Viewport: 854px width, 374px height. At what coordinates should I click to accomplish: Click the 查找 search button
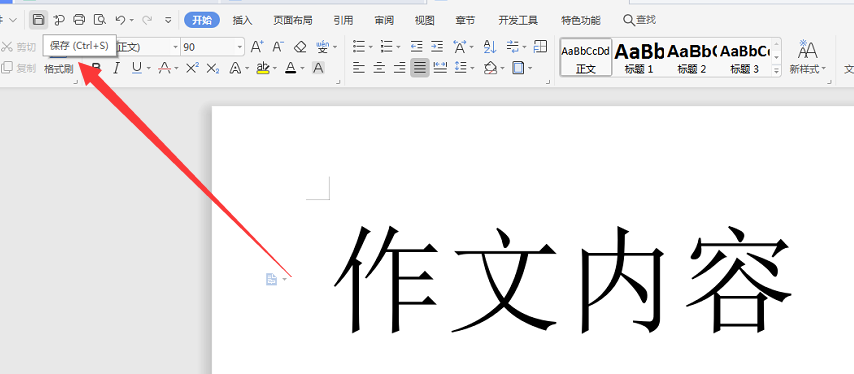coord(639,20)
